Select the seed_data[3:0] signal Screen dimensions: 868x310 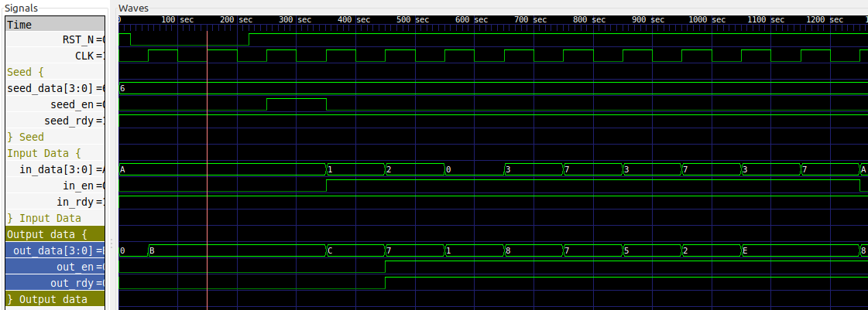click(x=55, y=88)
